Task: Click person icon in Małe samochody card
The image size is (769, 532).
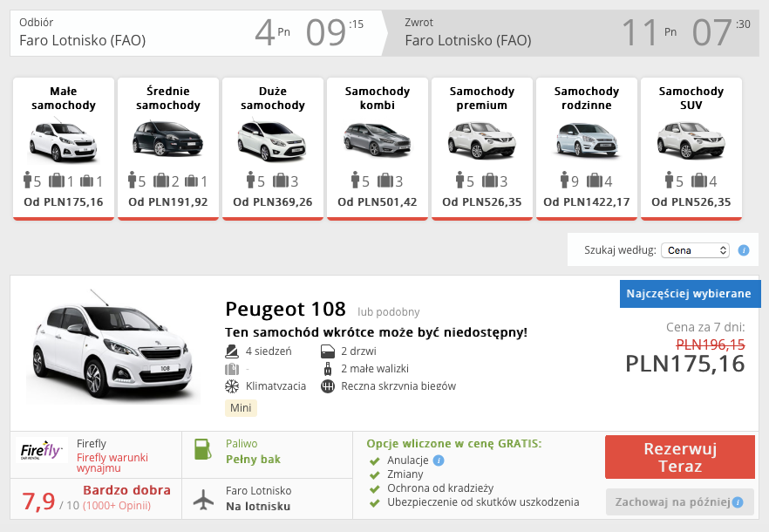Action: pos(28,181)
